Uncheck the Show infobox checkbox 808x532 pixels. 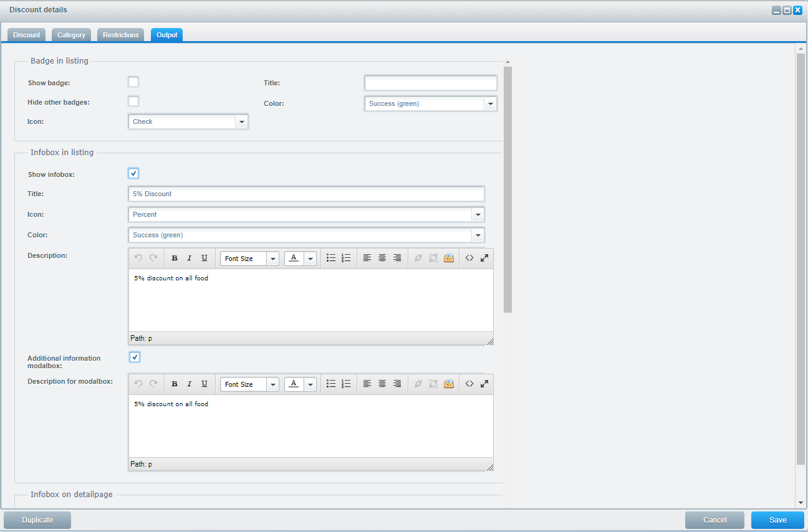pos(133,173)
